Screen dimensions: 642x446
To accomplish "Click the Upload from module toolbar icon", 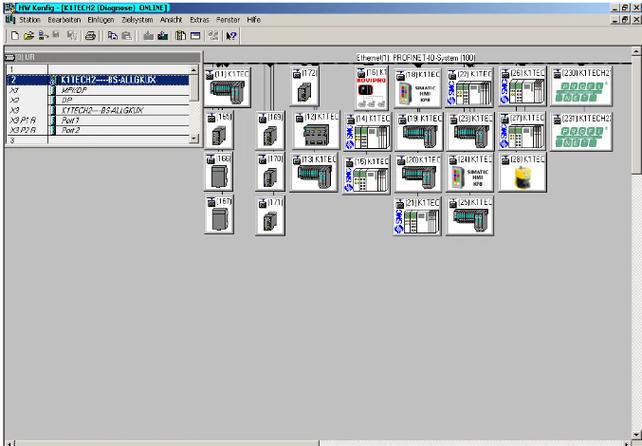I will [x=163, y=36].
